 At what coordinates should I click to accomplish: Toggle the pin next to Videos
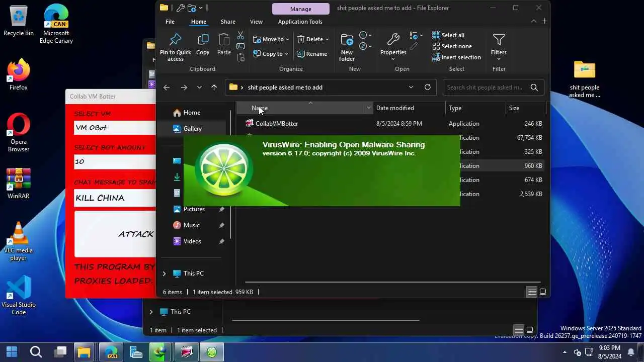pyautogui.click(x=221, y=241)
